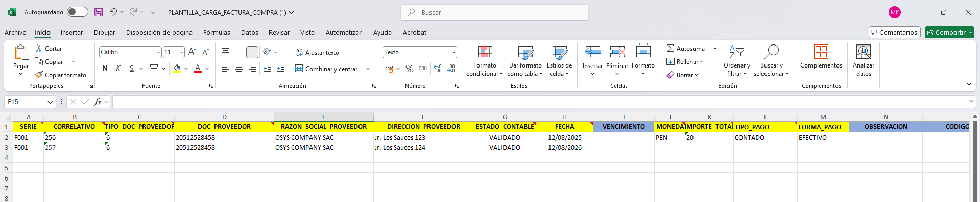Viewport: 980px width, 202px height.
Task: Center text horizontally
Action: 239,68
